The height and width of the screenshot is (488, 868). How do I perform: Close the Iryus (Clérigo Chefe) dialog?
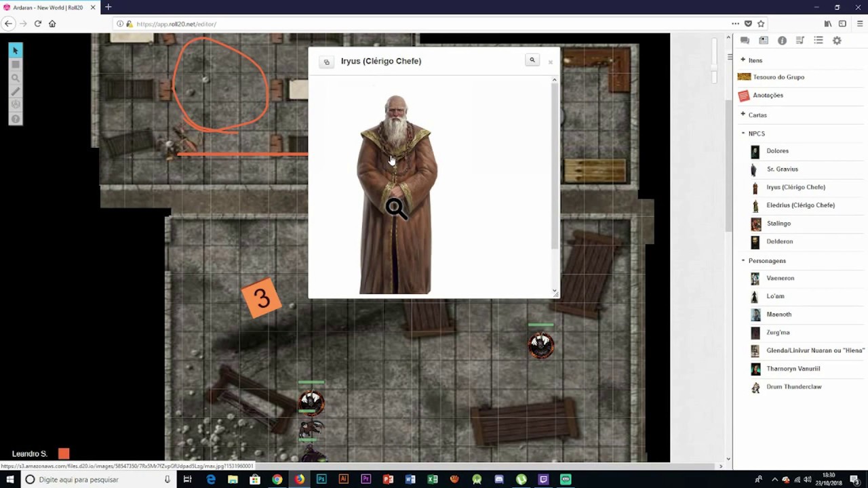(x=550, y=62)
